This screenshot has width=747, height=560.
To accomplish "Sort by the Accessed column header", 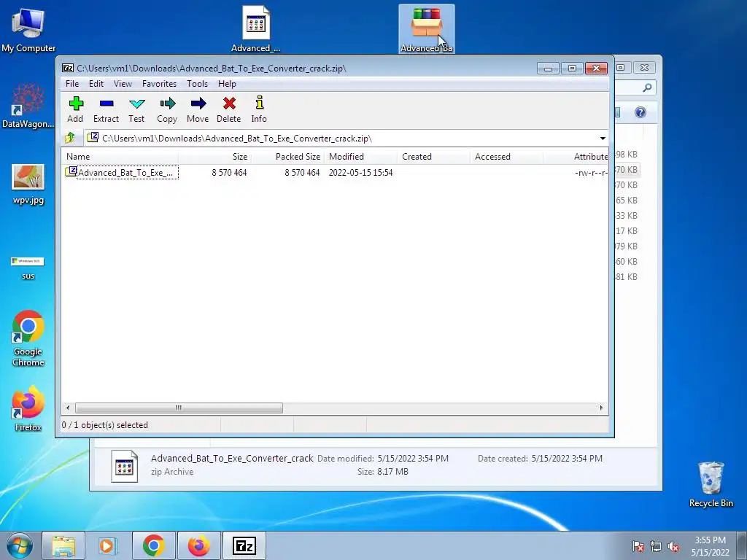I will pyautogui.click(x=506, y=157).
